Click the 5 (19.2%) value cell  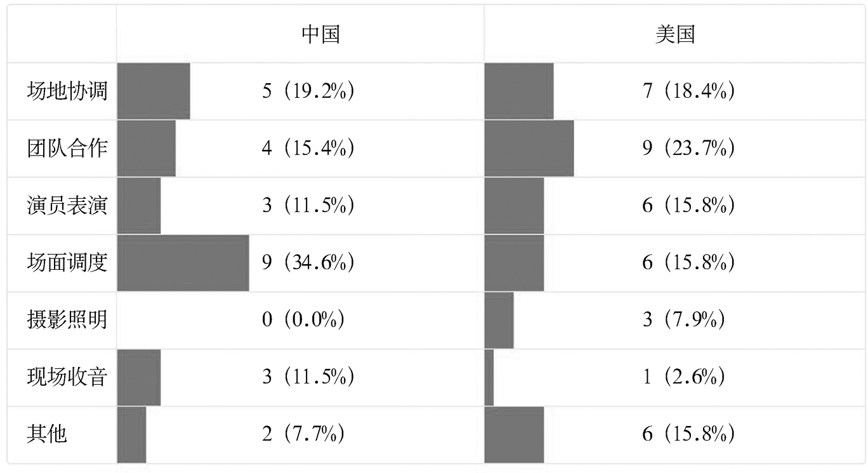coord(308,91)
